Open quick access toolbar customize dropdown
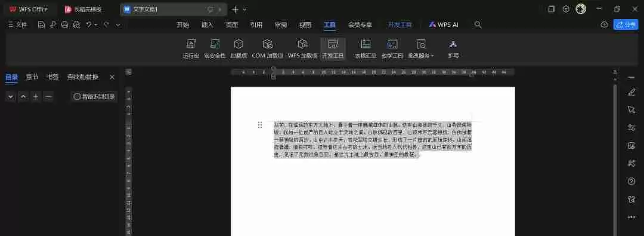Viewport: 644px width, 236px height. (118, 24)
